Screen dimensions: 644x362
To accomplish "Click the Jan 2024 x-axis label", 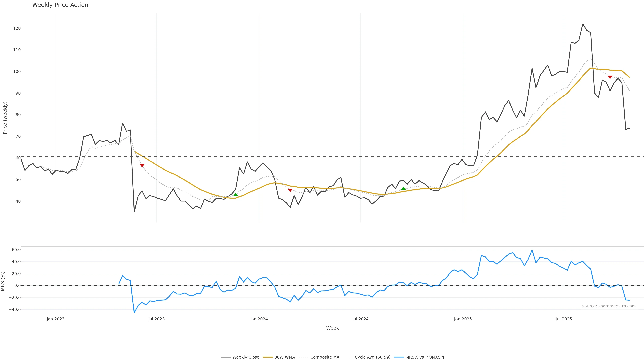I will tap(259, 319).
